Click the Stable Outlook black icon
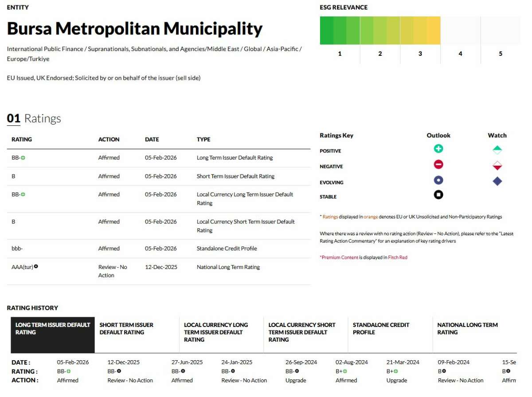Image resolution: width=532 pixels, height=397 pixels. click(x=438, y=195)
